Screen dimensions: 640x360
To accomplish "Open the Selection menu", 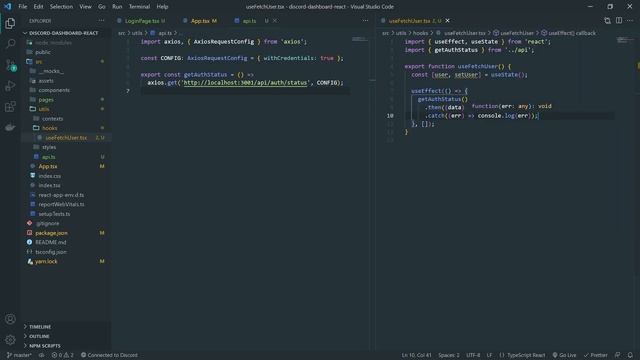I will point(61,7).
